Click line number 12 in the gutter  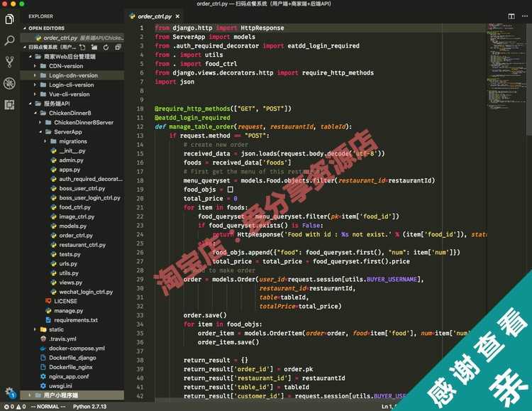[x=140, y=126]
